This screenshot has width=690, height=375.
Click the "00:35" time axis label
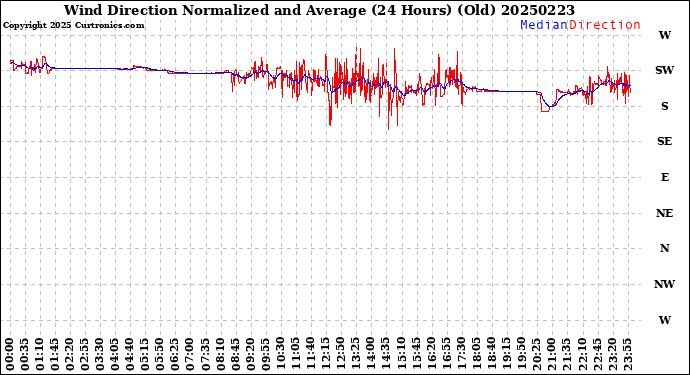[x=25, y=354]
